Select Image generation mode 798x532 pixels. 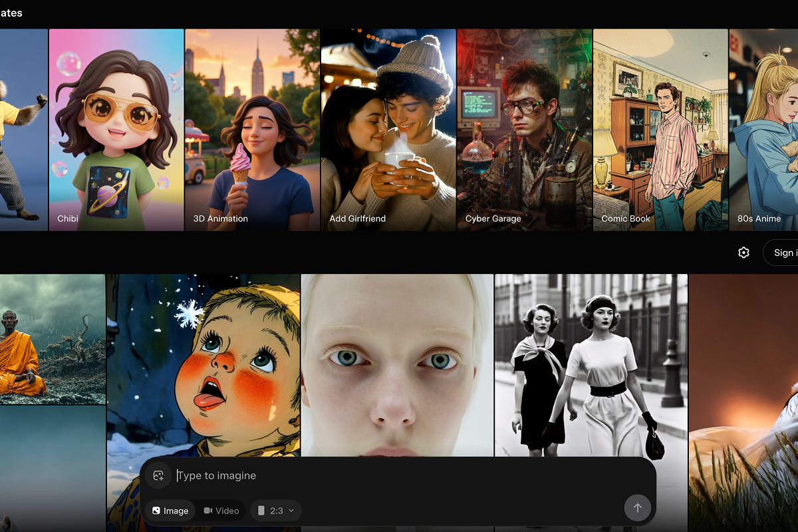click(170, 511)
